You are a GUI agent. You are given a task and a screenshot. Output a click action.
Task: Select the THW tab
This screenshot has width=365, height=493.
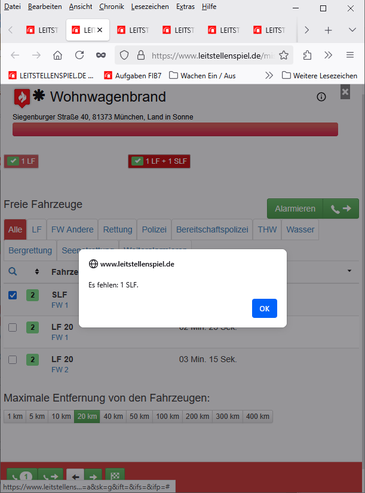pyautogui.click(x=267, y=230)
